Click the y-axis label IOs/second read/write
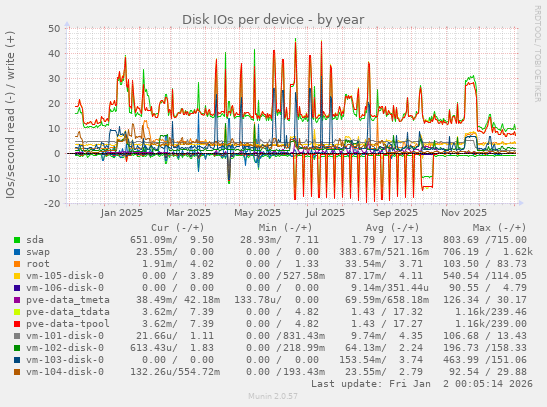Screen dimensions: 547x407 pos(10,115)
